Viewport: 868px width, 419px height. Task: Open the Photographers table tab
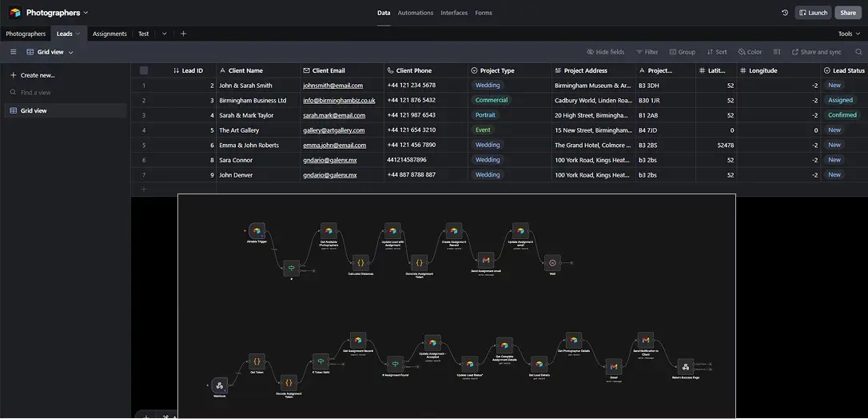[26, 34]
